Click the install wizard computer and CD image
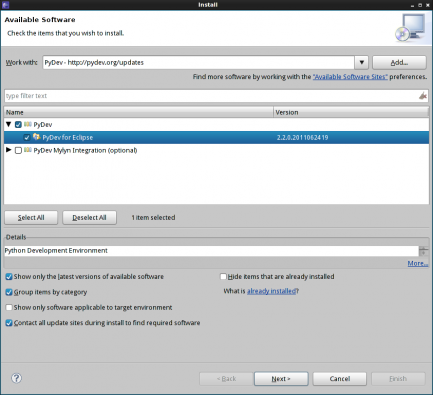This screenshot has width=433, height=395. coord(411,28)
